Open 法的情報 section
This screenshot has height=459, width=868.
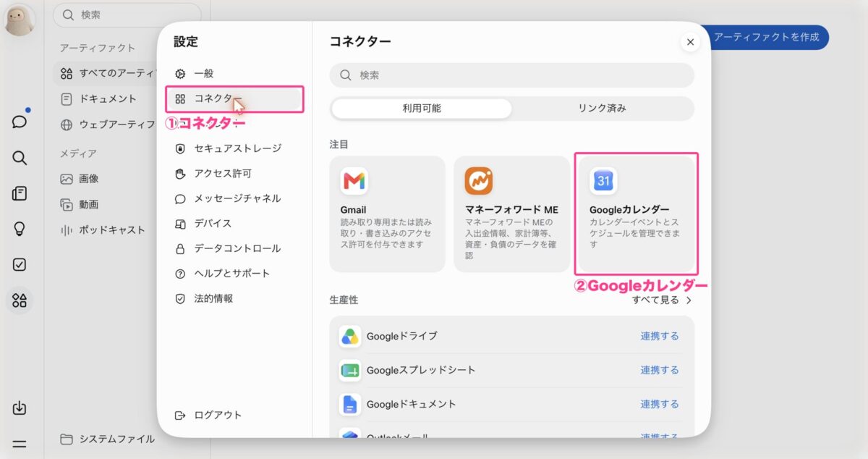click(x=234, y=298)
